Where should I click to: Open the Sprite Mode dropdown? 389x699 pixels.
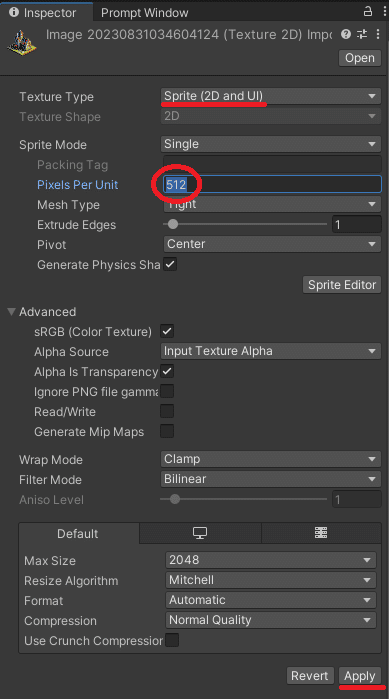[270, 144]
